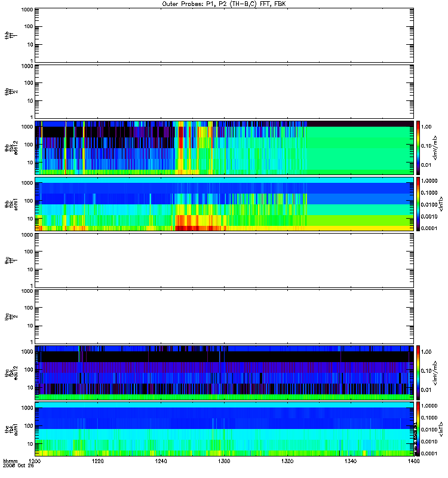Click '0.0001' on the thb scm1 color scale

[x=429, y=228]
